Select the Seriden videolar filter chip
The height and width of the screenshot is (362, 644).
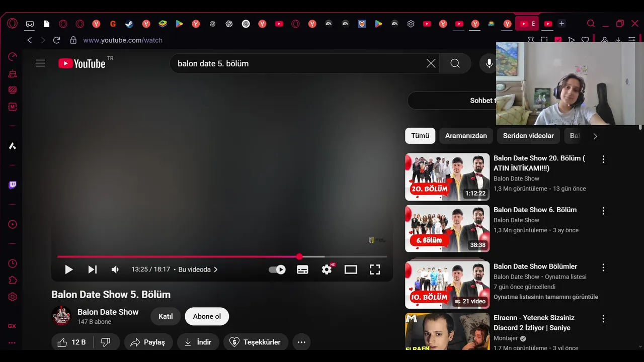528,136
